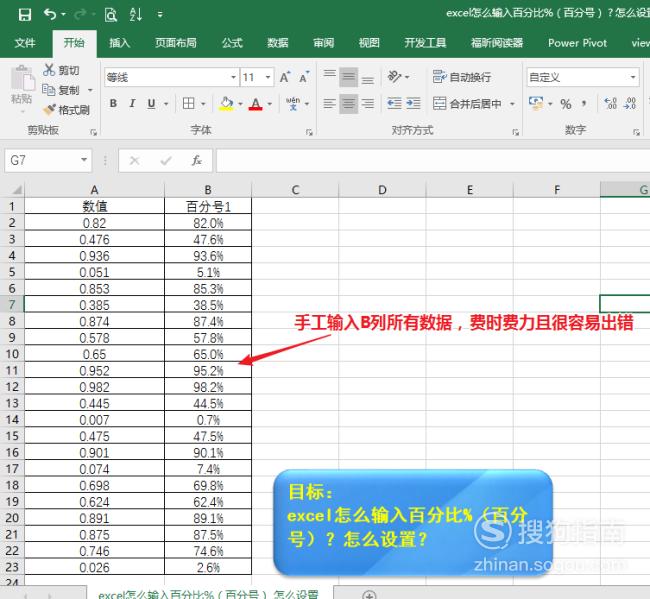Select center horizontally icon

348,103
